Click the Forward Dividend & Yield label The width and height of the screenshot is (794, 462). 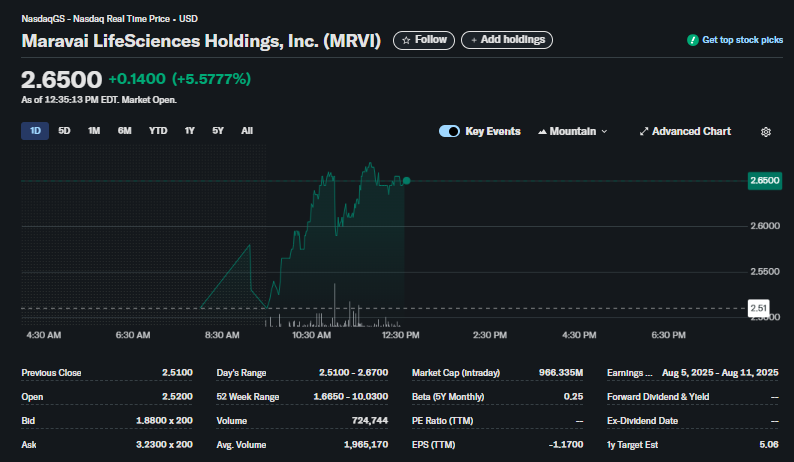(x=658, y=397)
